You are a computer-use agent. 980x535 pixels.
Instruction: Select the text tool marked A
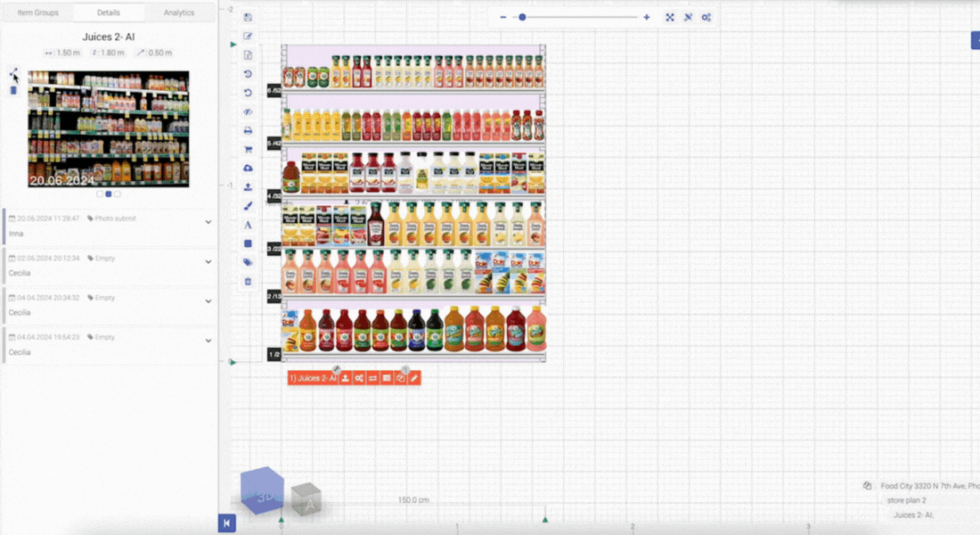(x=249, y=225)
